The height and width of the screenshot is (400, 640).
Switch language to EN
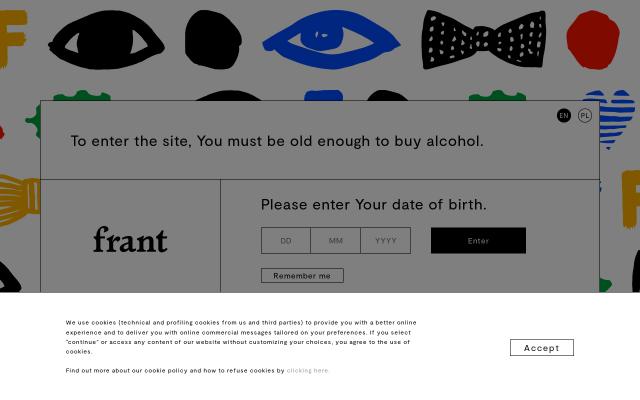(564, 116)
